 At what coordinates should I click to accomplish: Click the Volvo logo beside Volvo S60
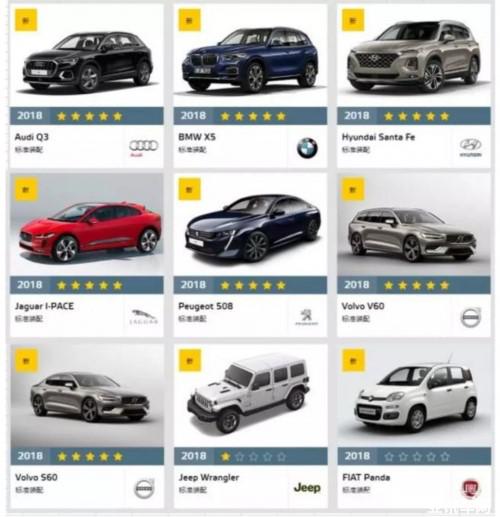144,488
